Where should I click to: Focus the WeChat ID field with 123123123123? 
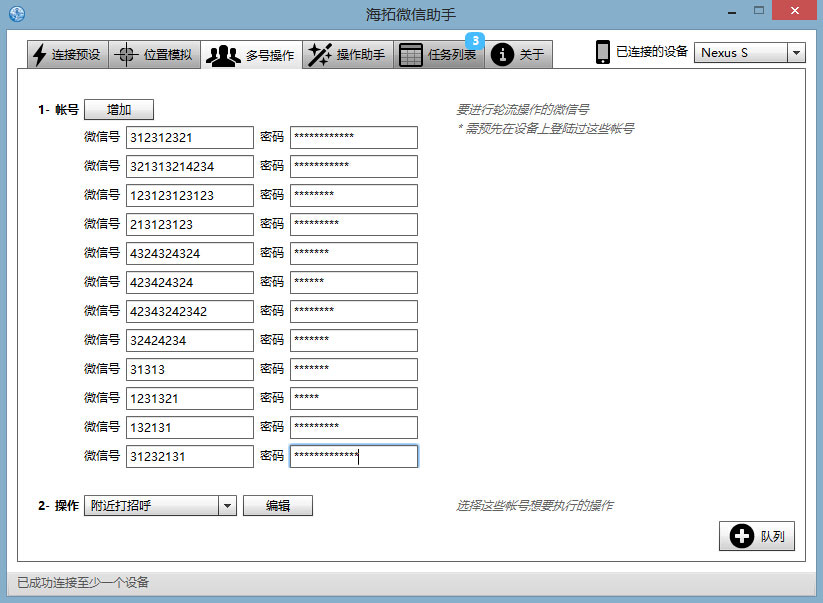(x=190, y=196)
